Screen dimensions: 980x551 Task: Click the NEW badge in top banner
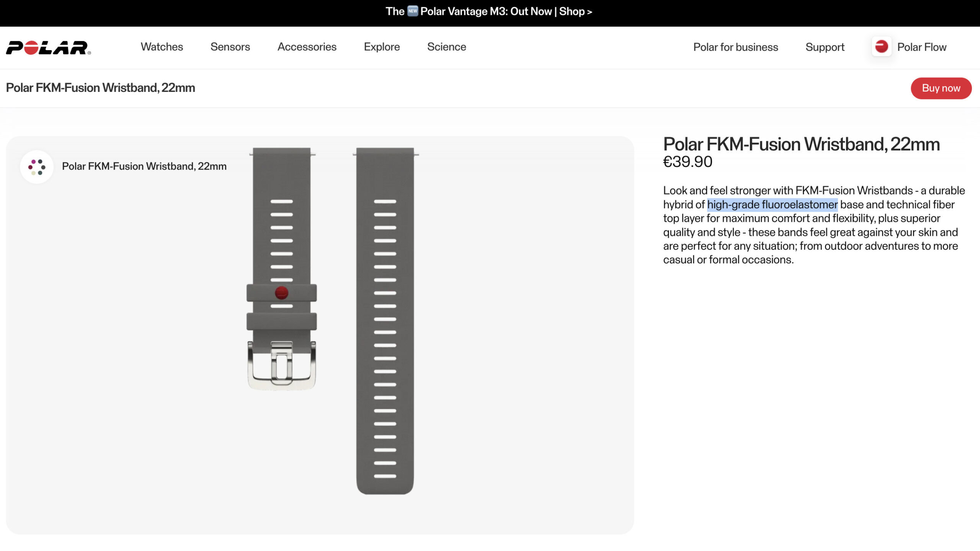coord(412,11)
